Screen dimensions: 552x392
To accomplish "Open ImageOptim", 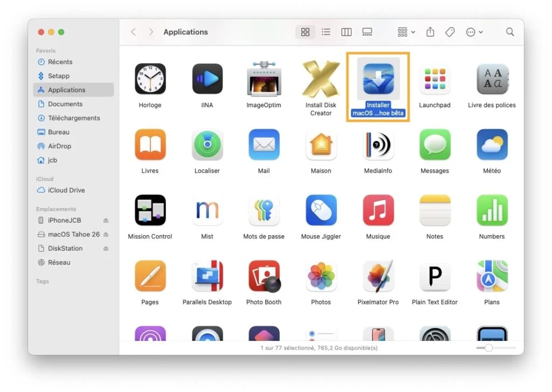I will coord(264,78).
